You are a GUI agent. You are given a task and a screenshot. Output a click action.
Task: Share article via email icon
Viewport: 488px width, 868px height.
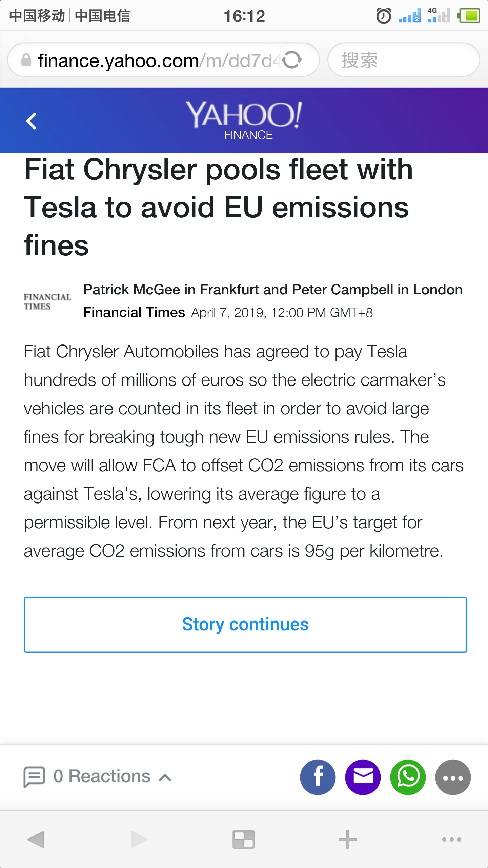[363, 777]
